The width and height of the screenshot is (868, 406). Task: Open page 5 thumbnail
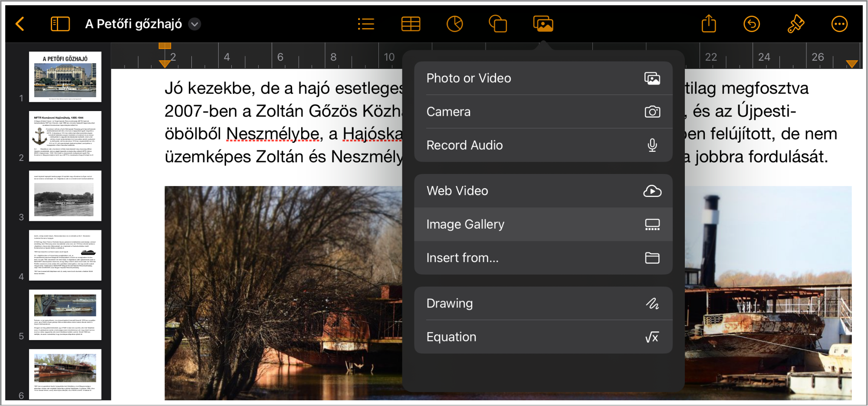point(65,314)
